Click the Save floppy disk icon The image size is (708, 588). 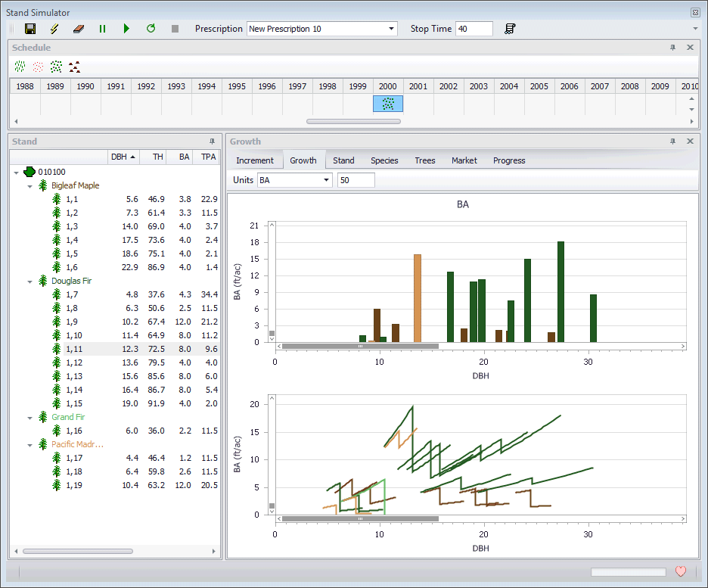click(30, 29)
